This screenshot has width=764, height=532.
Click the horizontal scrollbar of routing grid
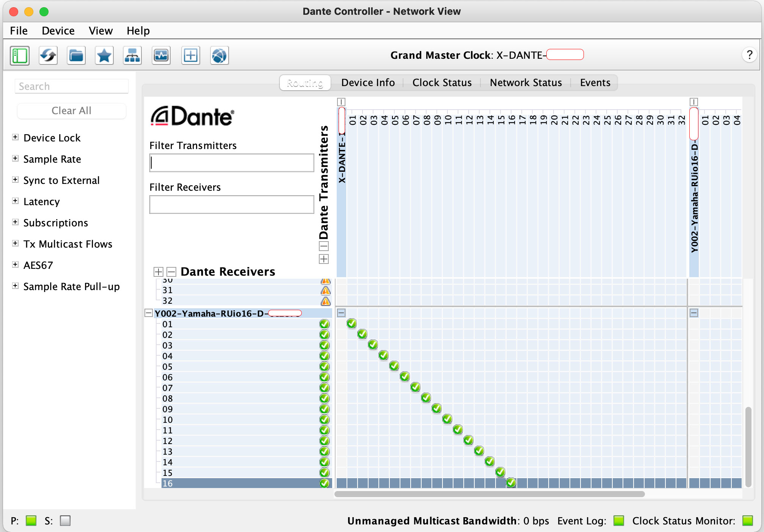(489, 494)
